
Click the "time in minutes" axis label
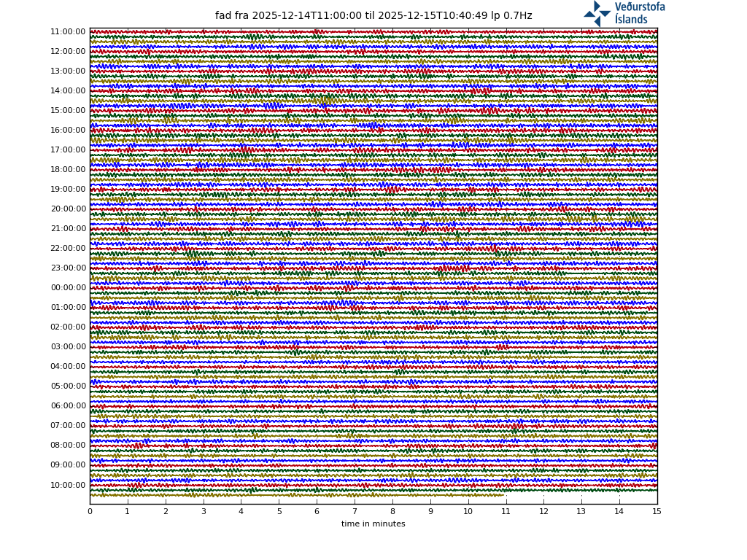point(373,524)
